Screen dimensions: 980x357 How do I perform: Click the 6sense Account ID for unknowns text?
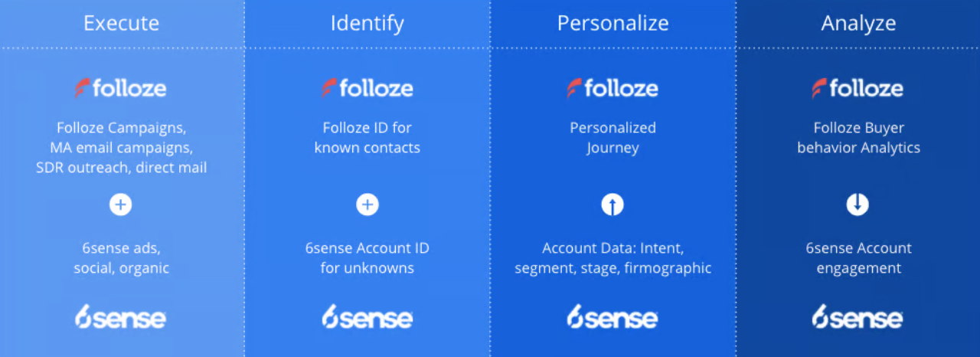point(367,258)
